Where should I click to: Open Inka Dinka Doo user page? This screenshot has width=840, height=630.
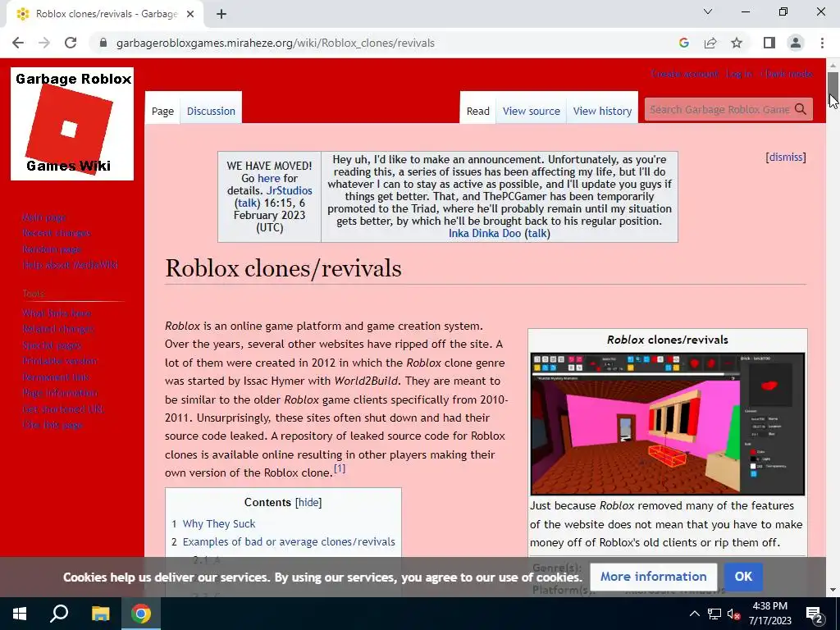pos(485,233)
